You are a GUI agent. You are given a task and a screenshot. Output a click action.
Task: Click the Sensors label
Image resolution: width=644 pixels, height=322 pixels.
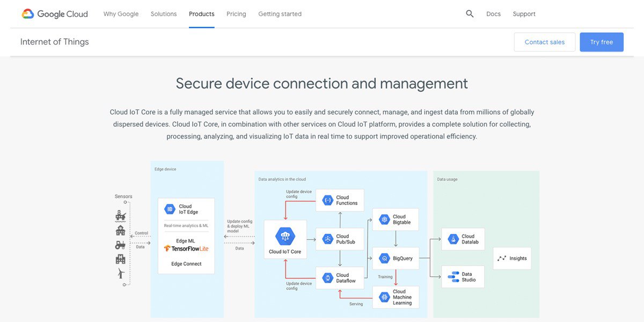tap(123, 196)
